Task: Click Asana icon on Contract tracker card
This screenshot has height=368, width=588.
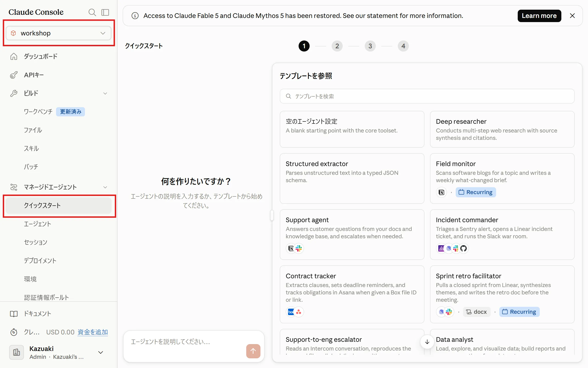Action: 299,312
